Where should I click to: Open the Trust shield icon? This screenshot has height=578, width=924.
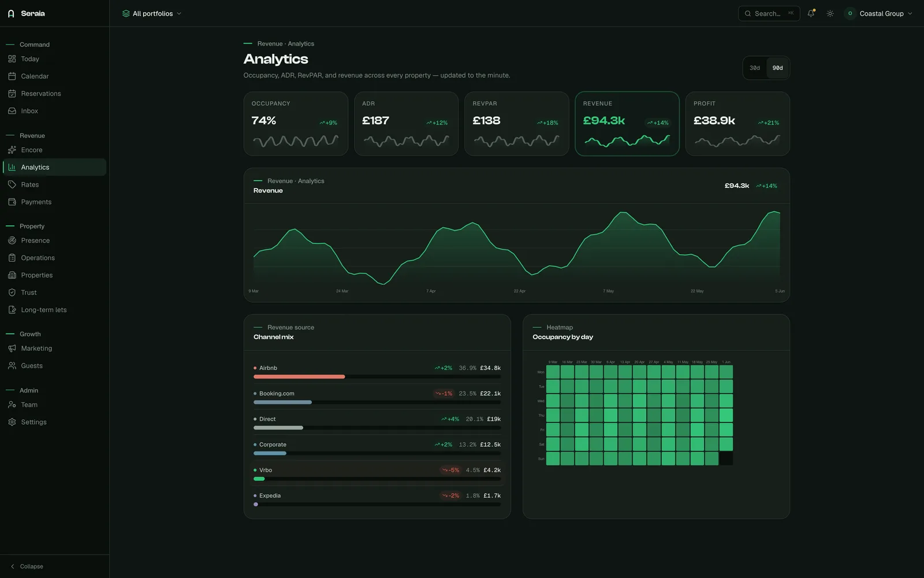tap(12, 292)
